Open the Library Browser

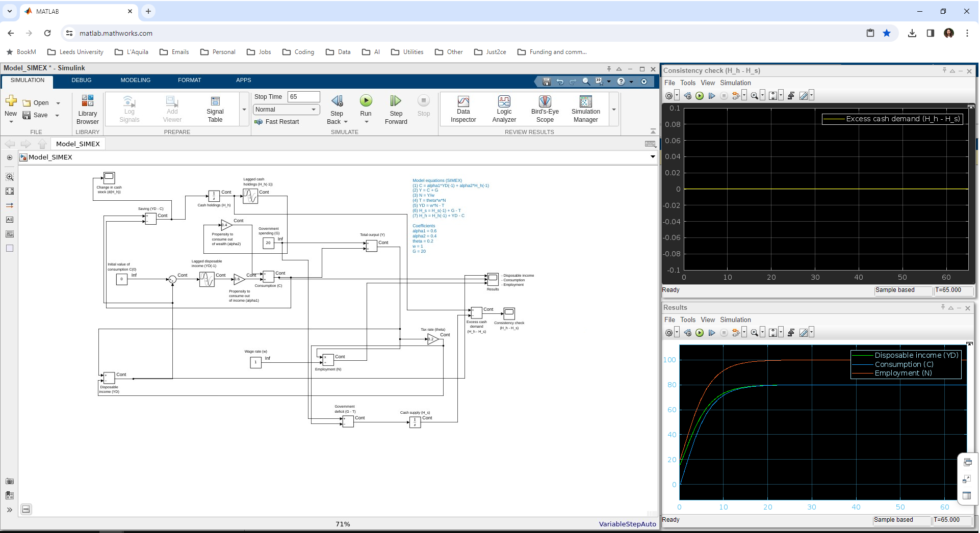(88, 109)
